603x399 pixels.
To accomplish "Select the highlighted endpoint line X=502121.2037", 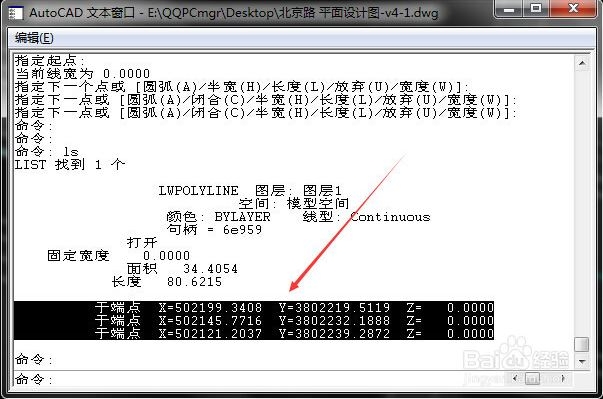I will (x=254, y=333).
